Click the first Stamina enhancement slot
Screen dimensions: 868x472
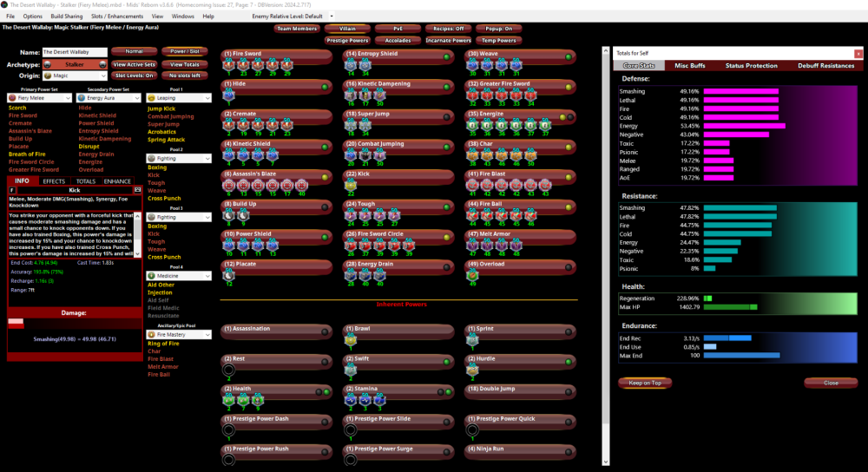[351, 399]
